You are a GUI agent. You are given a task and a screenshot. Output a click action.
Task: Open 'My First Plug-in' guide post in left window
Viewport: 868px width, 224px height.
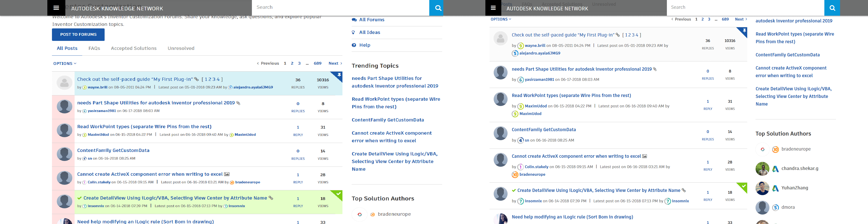(135, 79)
